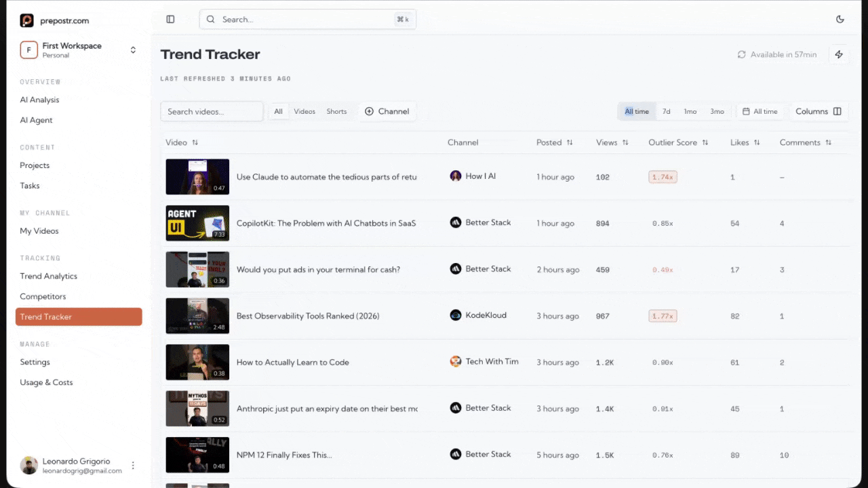Open AI Agent in sidebar

[79, 120]
